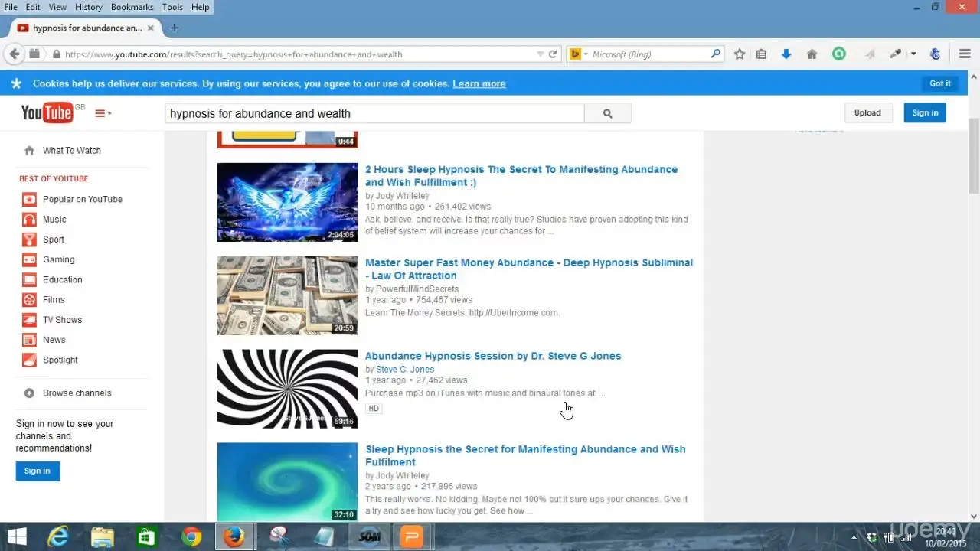This screenshot has height=551, width=980.
Task: Visit the Steve G. Jones channel link
Action: 405,370
